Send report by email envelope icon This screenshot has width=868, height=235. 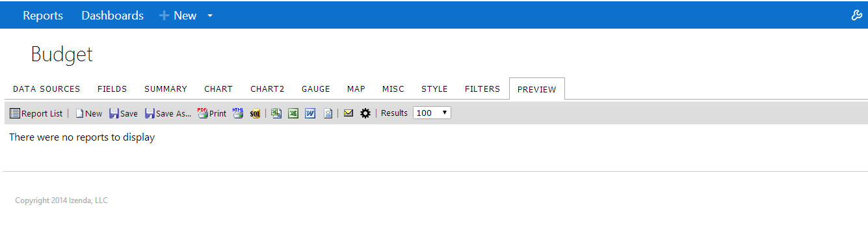tap(349, 113)
